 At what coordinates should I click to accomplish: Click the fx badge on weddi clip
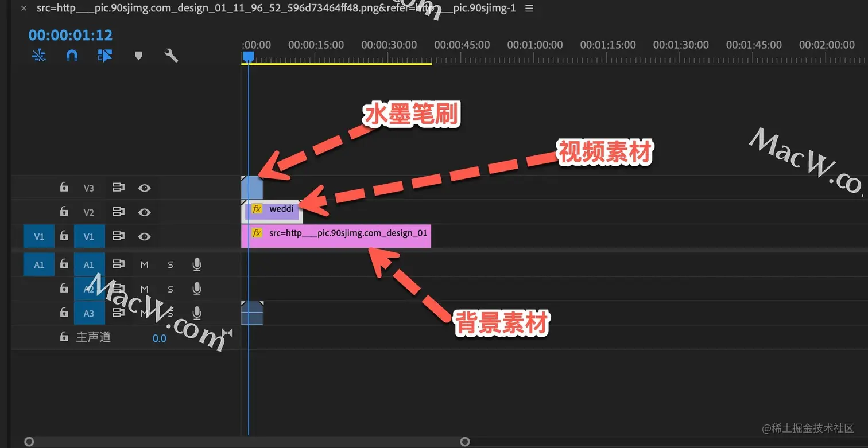pos(257,209)
